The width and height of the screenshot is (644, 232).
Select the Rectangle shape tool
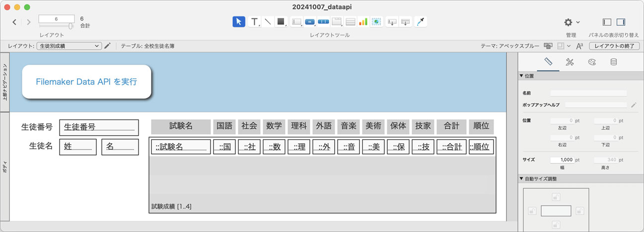tap(281, 21)
